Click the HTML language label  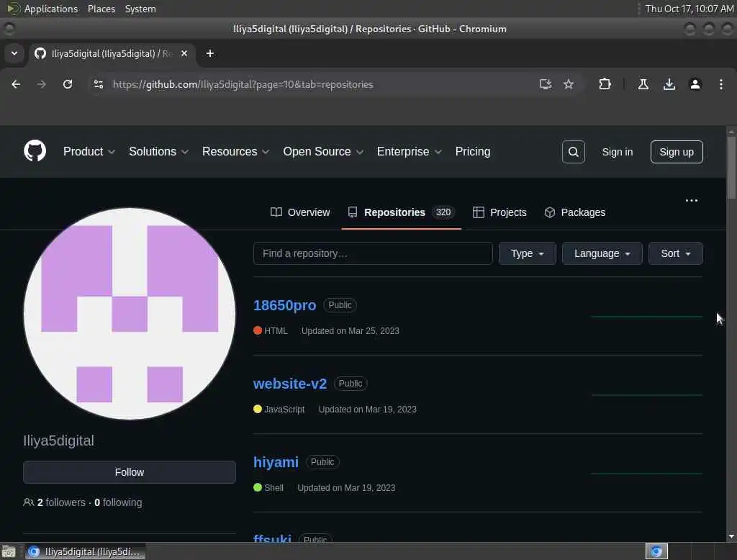click(x=276, y=331)
